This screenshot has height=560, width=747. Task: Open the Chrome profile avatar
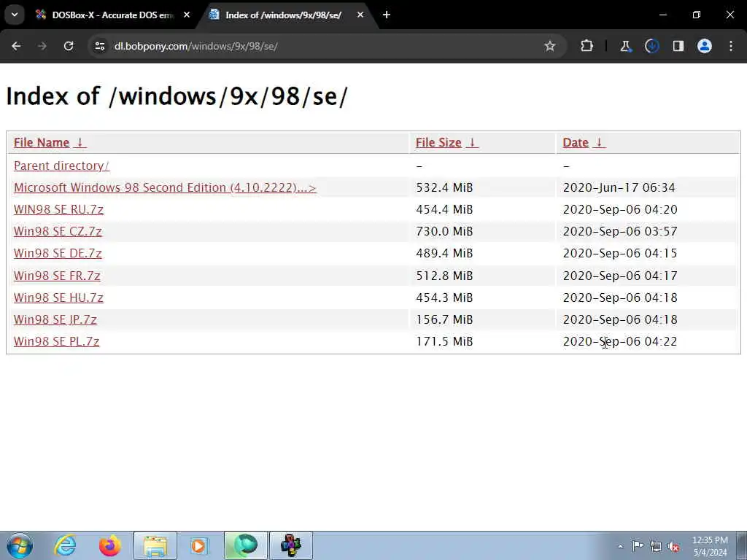pos(705,46)
